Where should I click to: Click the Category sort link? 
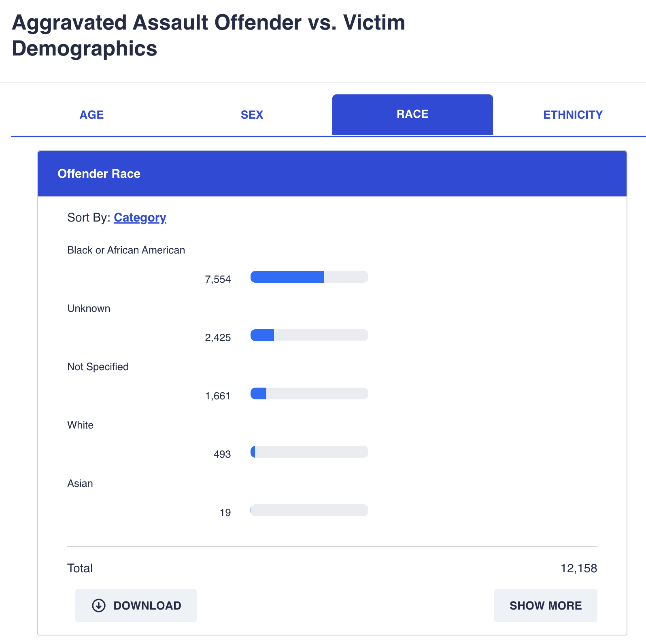[140, 218]
